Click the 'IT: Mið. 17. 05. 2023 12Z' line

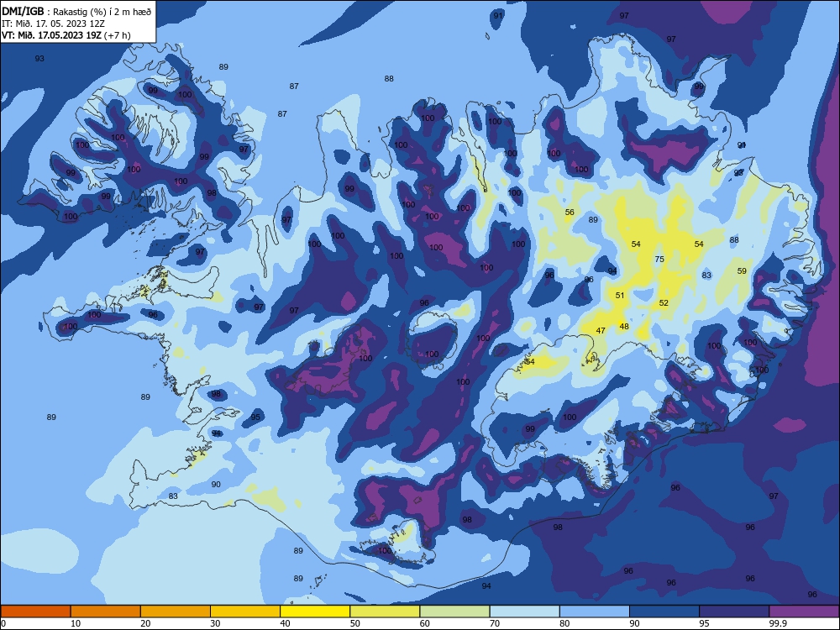click(53, 24)
